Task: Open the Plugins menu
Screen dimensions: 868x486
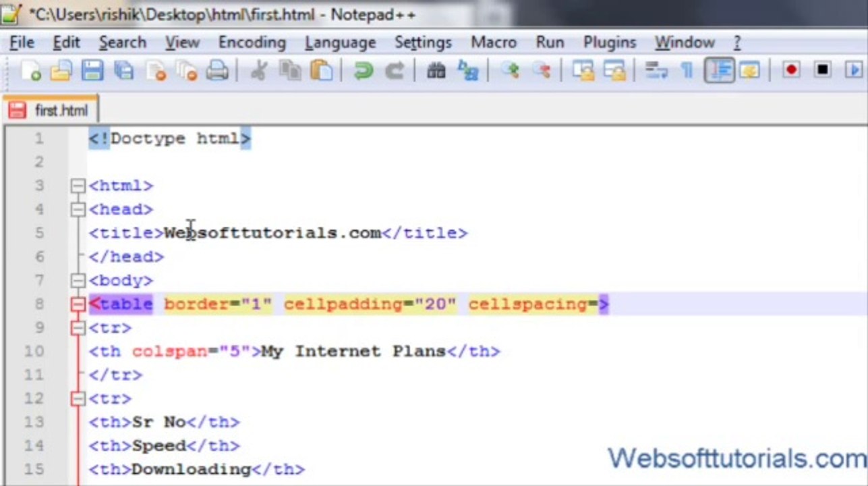Action: click(x=610, y=43)
